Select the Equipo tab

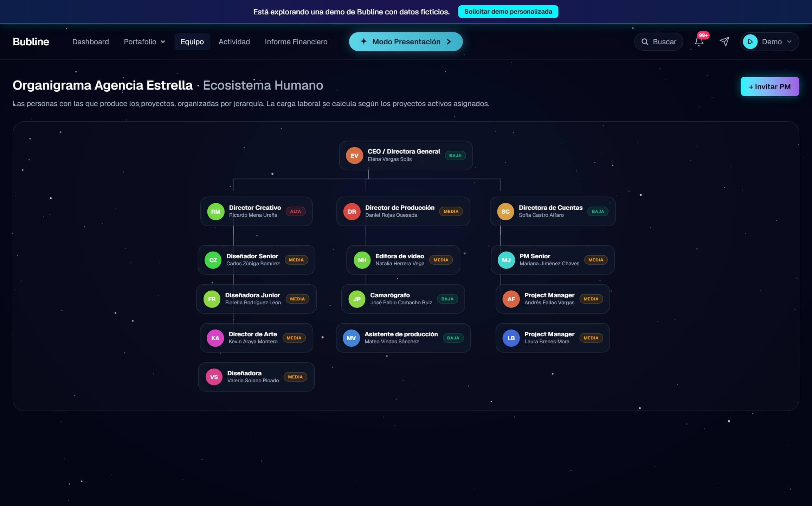(x=192, y=42)
